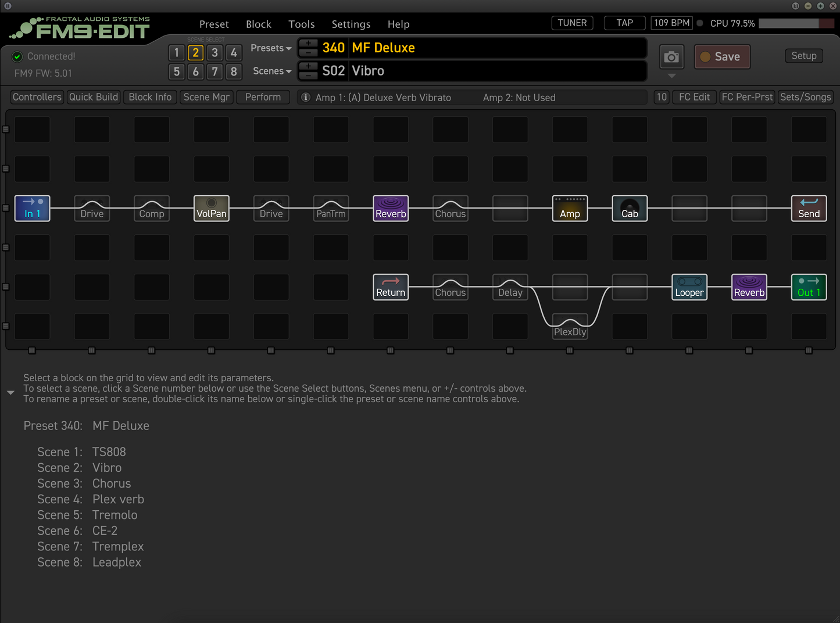Screen dimensions: 840x623
Task: Select the PlexDly block
Action: pyautogui.click(x=570, y=327)
